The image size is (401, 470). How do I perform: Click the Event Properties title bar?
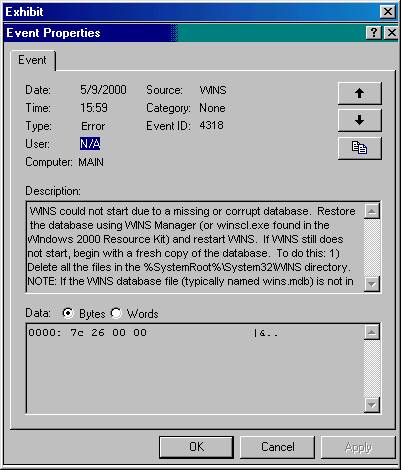click(183, 33)
